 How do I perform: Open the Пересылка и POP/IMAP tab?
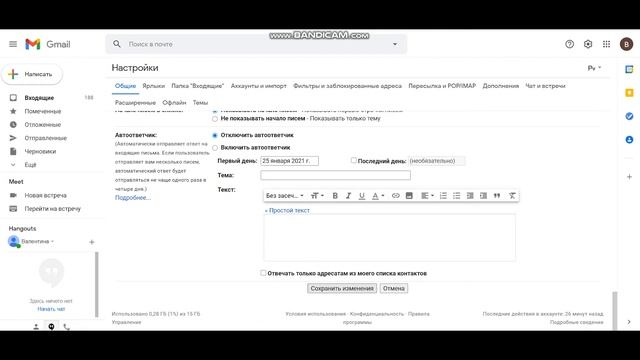pos(442,86)
